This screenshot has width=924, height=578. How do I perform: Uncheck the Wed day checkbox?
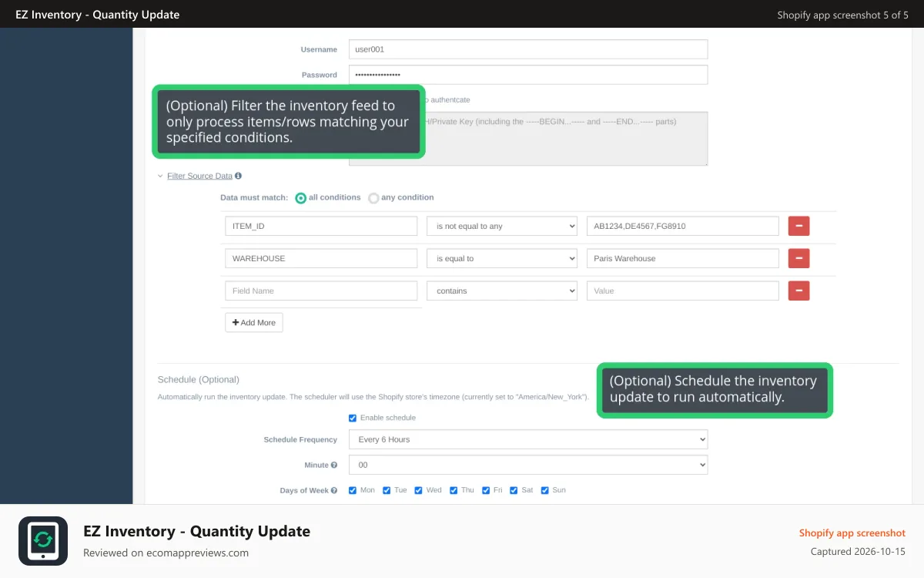[419, 490]
